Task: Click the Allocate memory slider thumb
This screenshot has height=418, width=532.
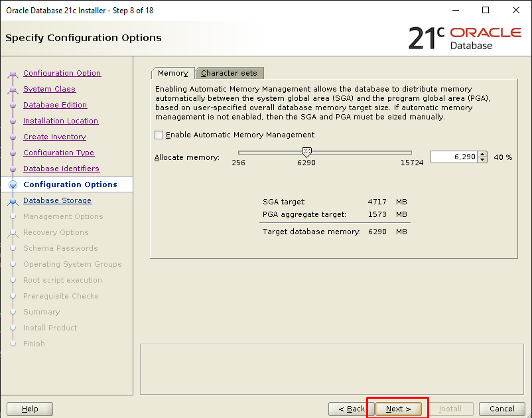Action: click(306, 152)
